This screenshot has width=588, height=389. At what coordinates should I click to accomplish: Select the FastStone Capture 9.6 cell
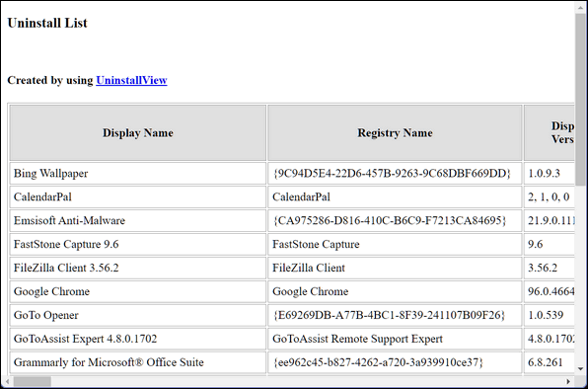pos(138,244)
